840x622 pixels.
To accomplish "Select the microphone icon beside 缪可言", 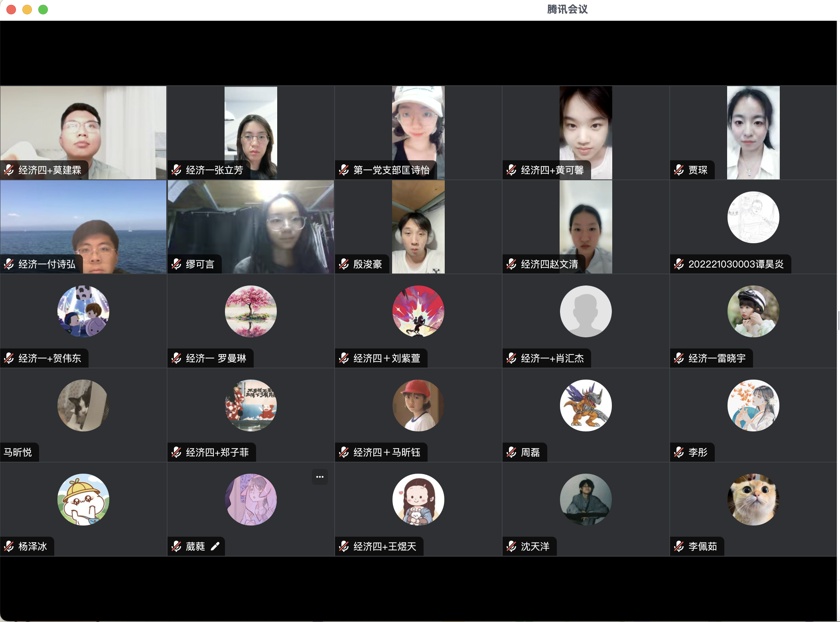I will 176,264.
